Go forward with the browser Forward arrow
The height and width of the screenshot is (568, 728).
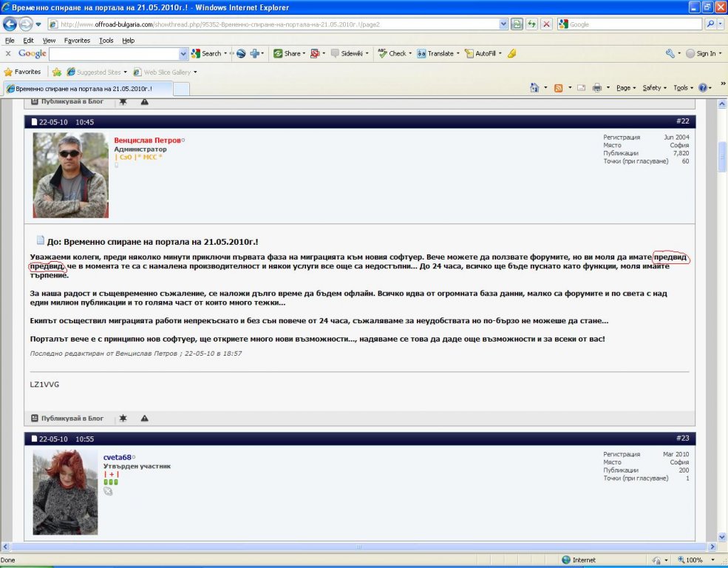click(26, 24)
